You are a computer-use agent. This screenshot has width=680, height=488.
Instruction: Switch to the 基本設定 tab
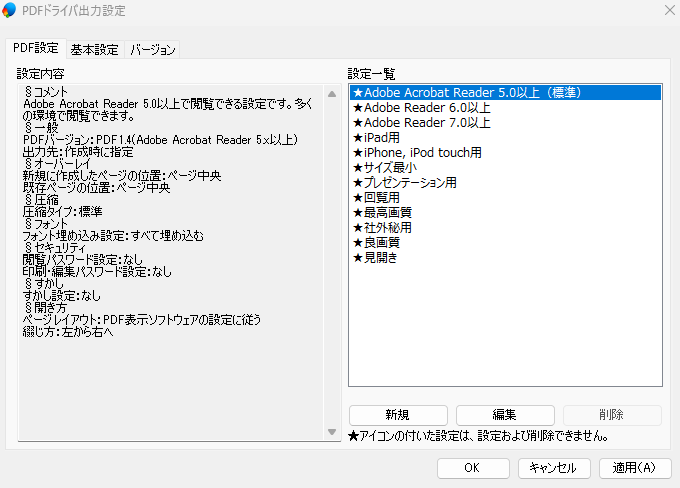94,49
